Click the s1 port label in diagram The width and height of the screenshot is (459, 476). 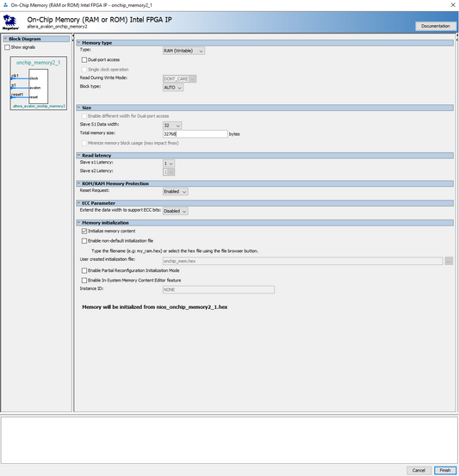(x=14, y=85)
